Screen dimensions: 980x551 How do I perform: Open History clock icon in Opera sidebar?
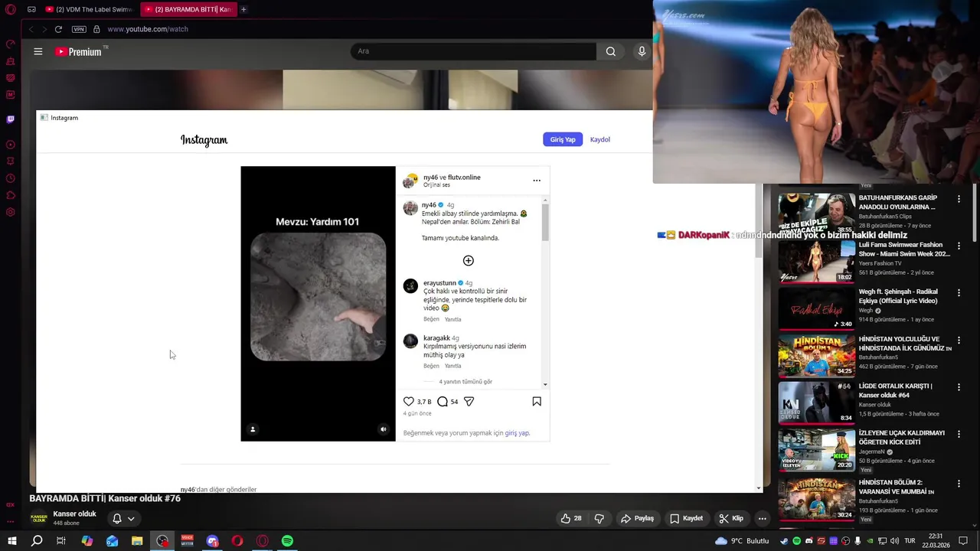[11, 178]
